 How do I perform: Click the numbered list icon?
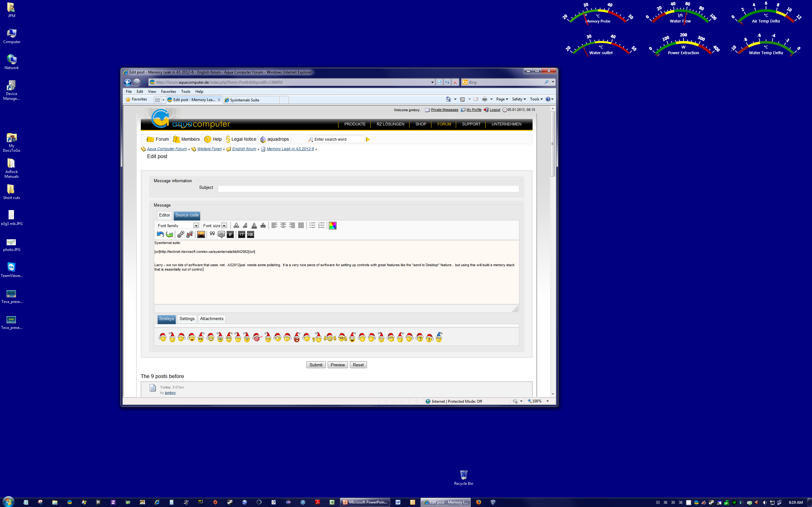pyautogui.click(x=321, y=225)
